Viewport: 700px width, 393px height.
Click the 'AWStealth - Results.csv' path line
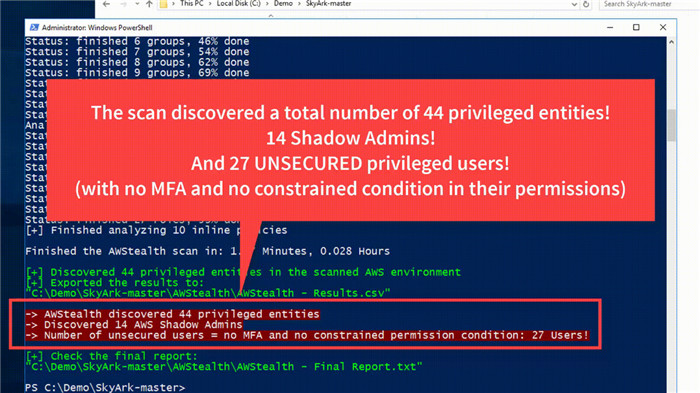[208, 293]
